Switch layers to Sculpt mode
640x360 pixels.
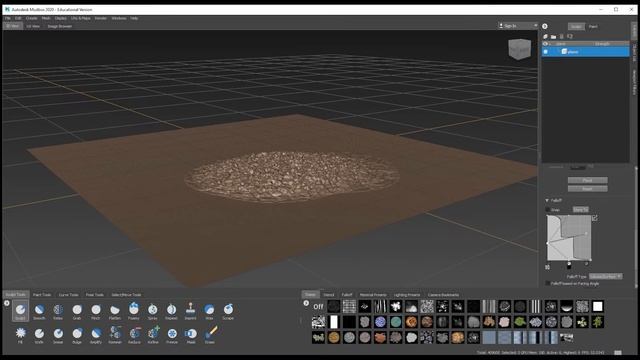pos(576,27)
